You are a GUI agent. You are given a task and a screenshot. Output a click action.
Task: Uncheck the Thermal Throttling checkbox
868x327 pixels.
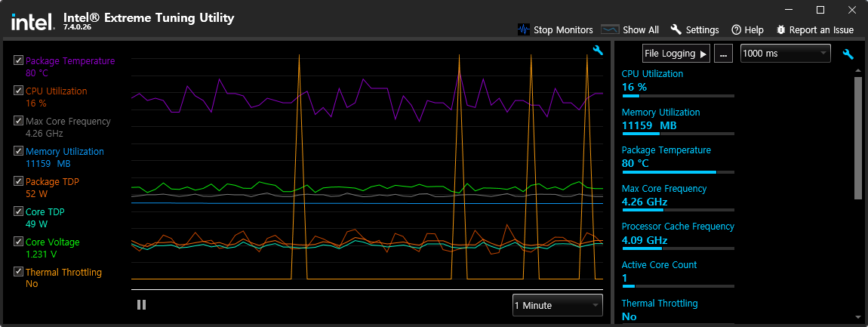point(18,272)
